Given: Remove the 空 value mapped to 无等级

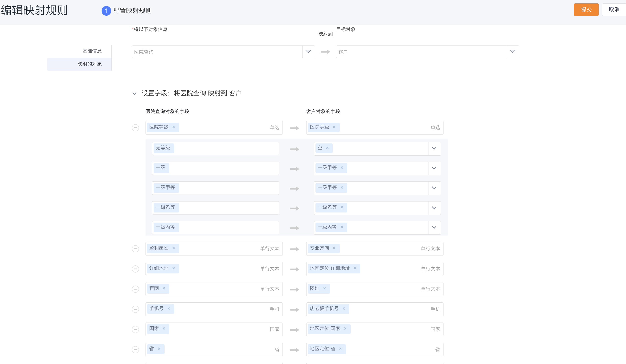Looking at the screenshot, I should click(327, 148).
